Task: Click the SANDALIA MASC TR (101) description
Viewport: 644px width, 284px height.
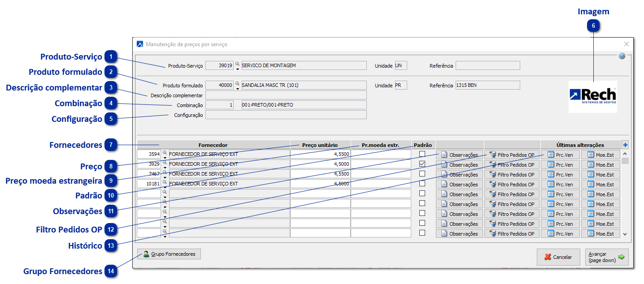Action: click(304, 85)
